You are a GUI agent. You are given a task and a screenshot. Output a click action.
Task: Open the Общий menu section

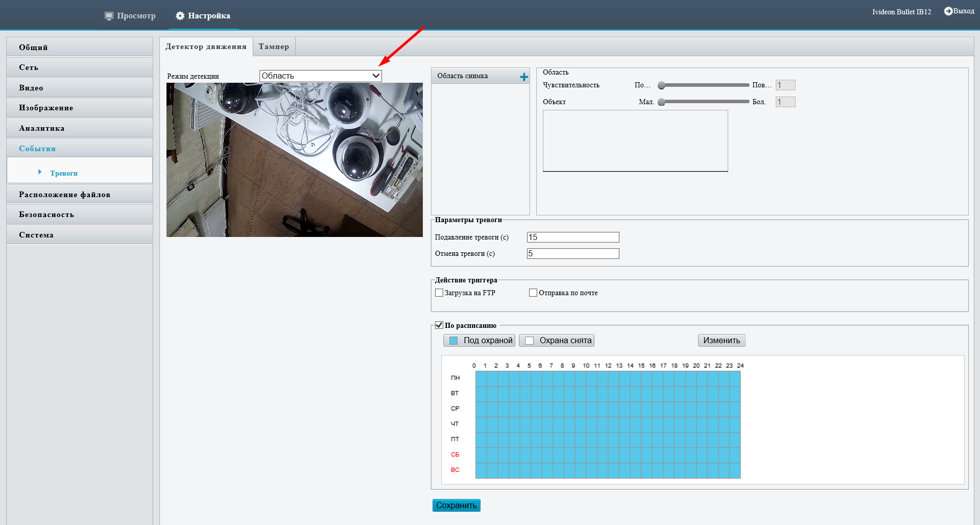click(80, 47)
